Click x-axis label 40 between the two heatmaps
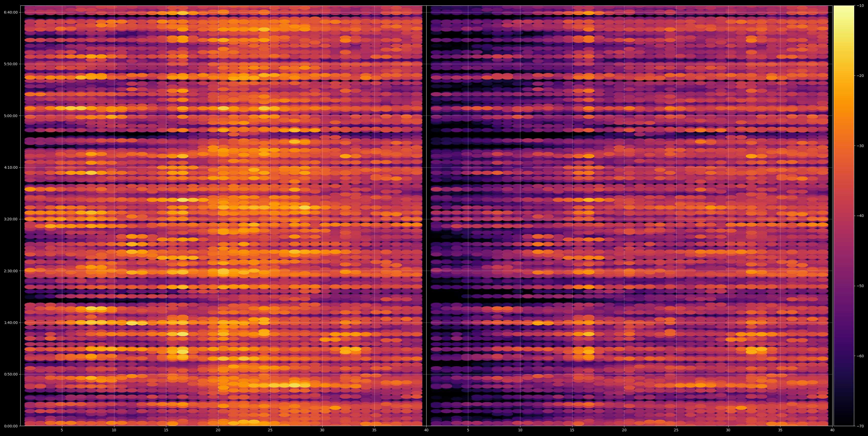This screenshot has width=868, height=436. pyautogui.click(x=427, y=430)
